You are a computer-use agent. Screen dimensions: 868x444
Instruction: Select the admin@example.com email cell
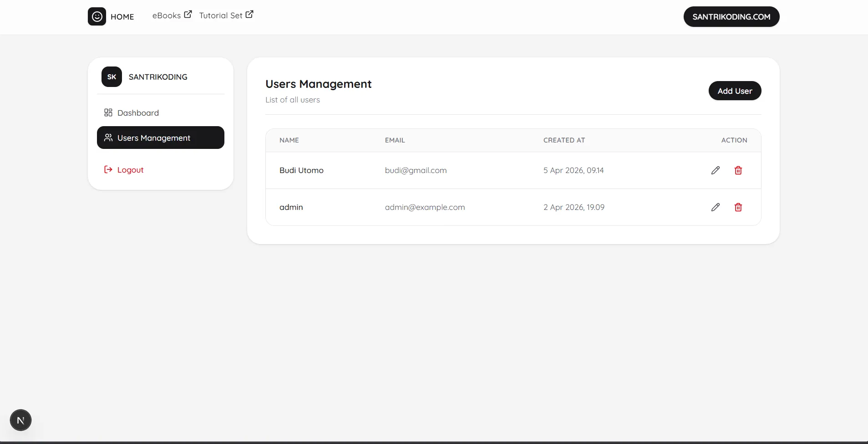pyautogui.click(x=425, y=207)
